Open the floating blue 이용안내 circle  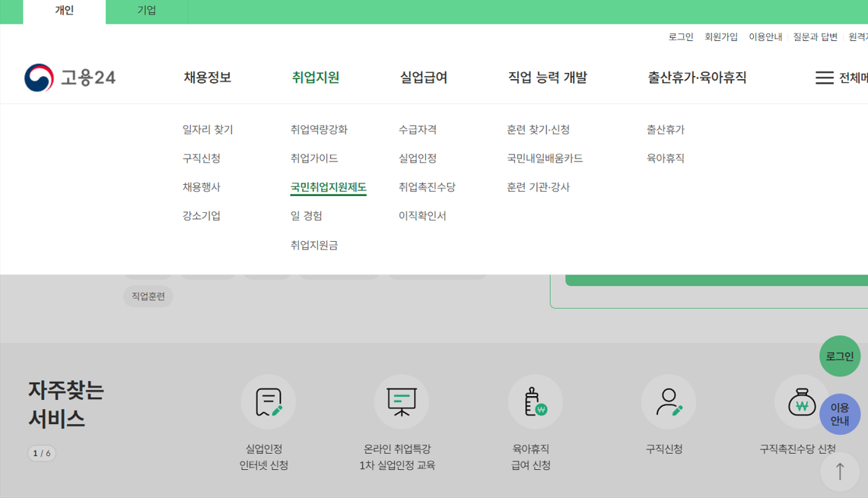840,413
